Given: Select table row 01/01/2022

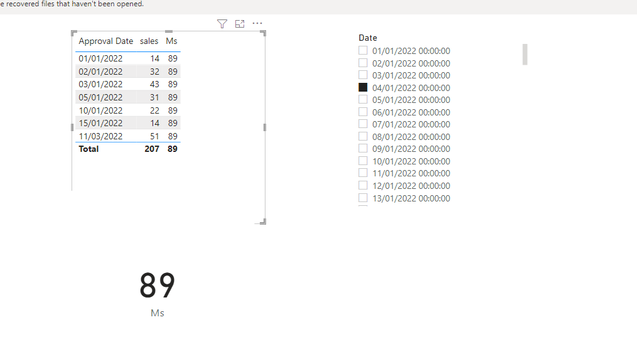Looking at the screenshot, I should [127, 58].
